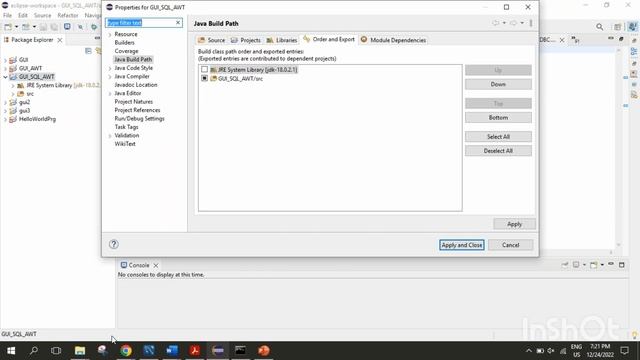Select Task Tags in the properties list
This screenshot has width=640, height=360.
point(126,127)
